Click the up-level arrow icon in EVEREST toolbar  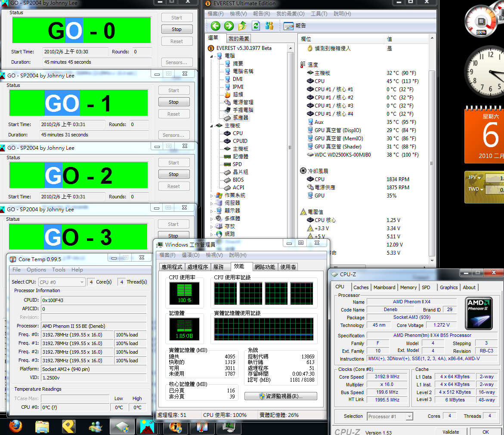click(242, 26)
